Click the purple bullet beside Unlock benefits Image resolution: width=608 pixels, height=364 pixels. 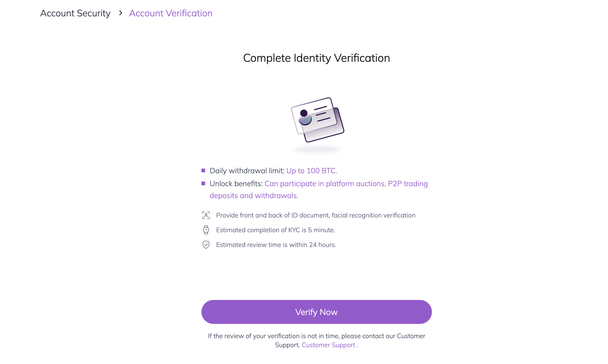coord(203,183)
